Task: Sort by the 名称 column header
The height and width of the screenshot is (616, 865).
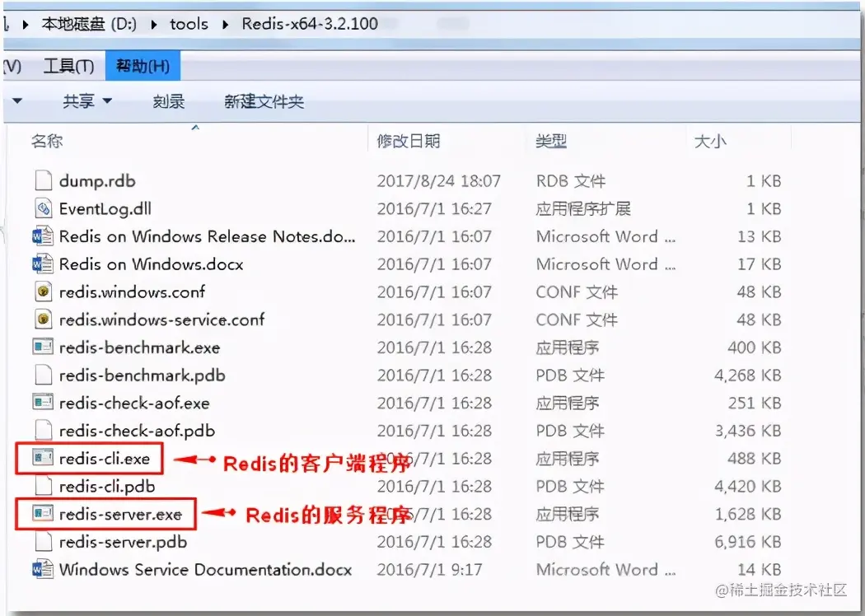Action: coord(47,141)
